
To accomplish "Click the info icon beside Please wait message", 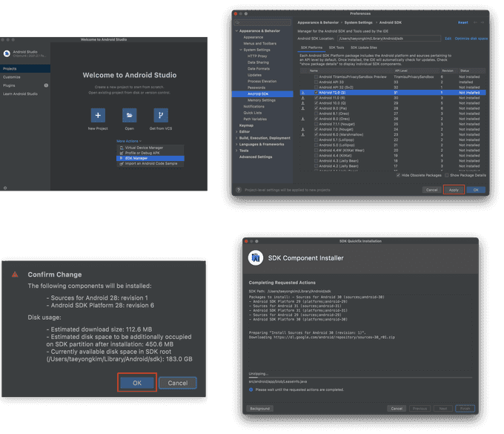I will (x=251, y=389).
